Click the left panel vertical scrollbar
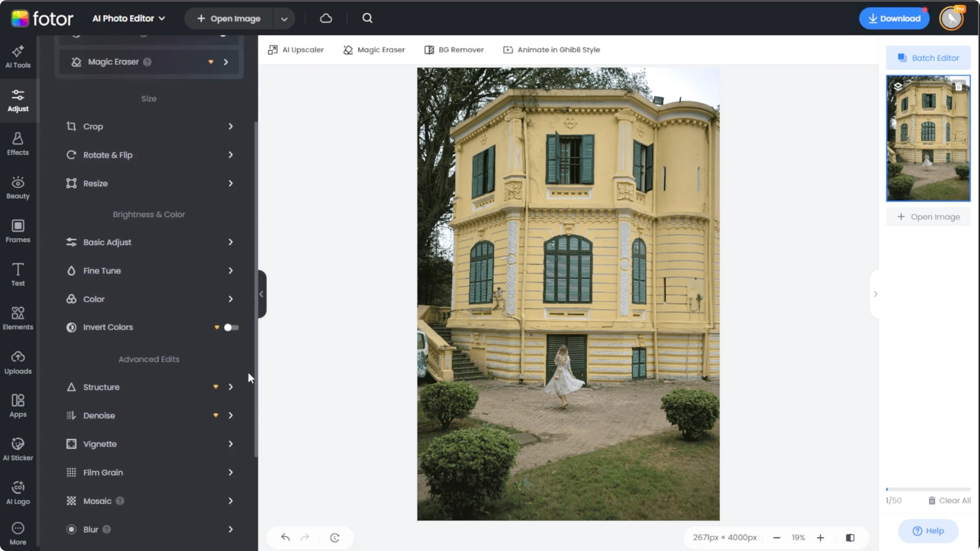The height and width of the screenshot is (551, 980). click(256, 289)
